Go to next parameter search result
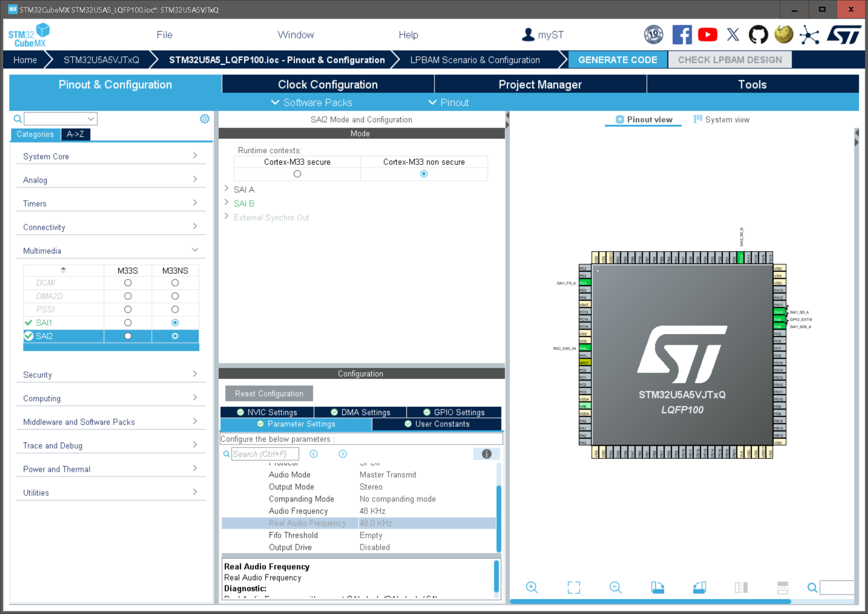 pos(342,454)
